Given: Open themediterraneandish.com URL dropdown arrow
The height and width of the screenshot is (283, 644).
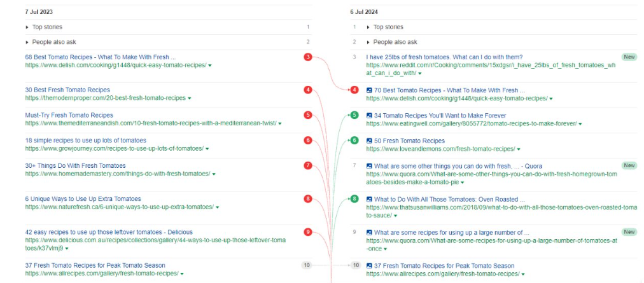Looking at the screenshot, I should (x=280, y=123).
